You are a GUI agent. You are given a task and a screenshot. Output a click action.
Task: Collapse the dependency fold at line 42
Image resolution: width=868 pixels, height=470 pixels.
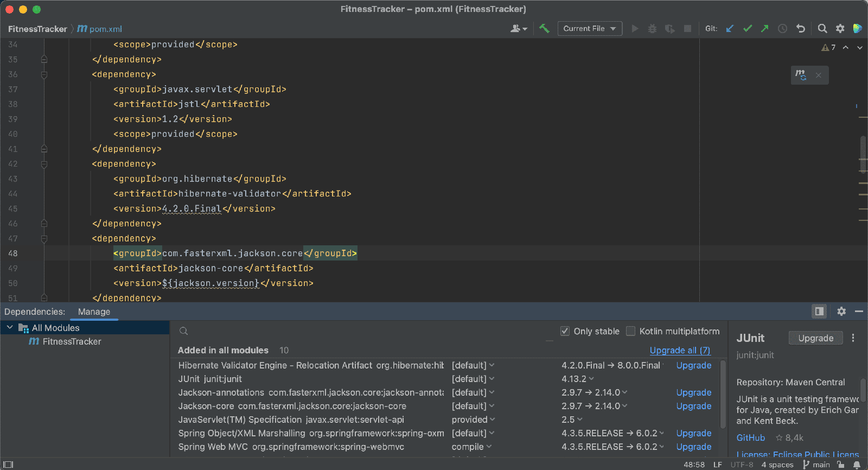pos(44,164)
